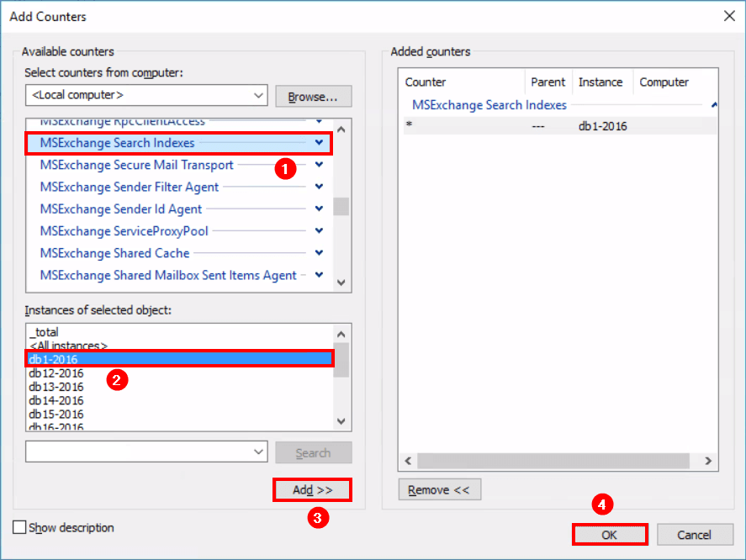
Task: Select MSExchange Sender Id Agent
Action: click(x=121, y=209)
